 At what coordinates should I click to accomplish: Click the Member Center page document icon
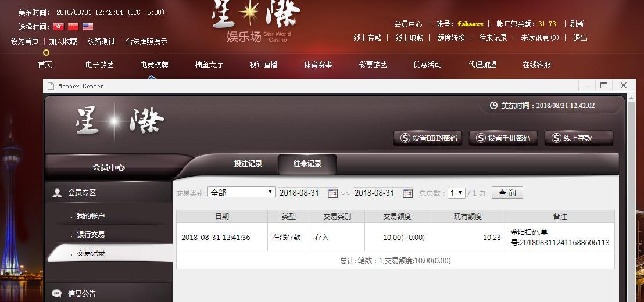coord(51,86)
